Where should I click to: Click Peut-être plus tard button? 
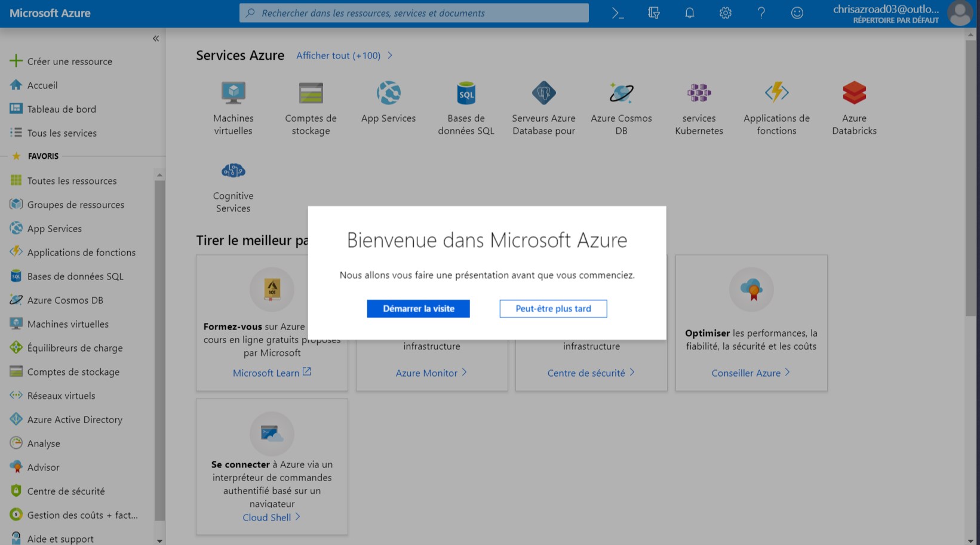click(x=554, y=309)
